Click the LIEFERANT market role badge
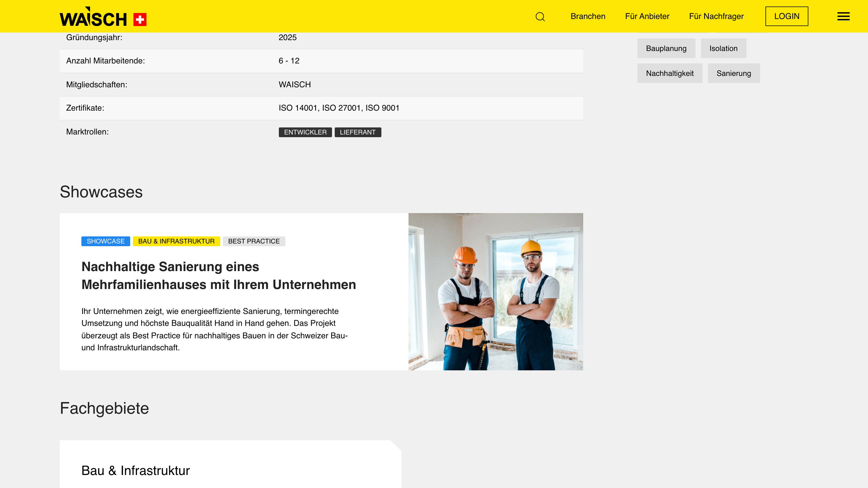The width and height of the screenshot is (868, 488). [358, 132]
